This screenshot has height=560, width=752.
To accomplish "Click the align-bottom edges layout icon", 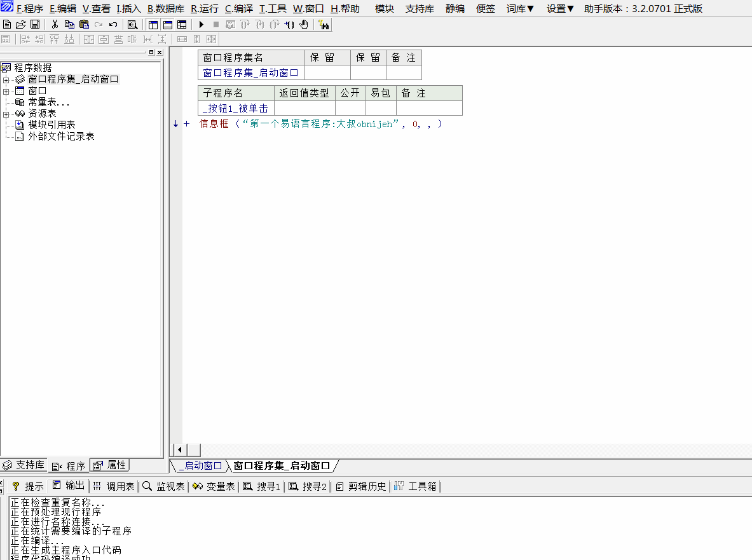I will point(69,39).
